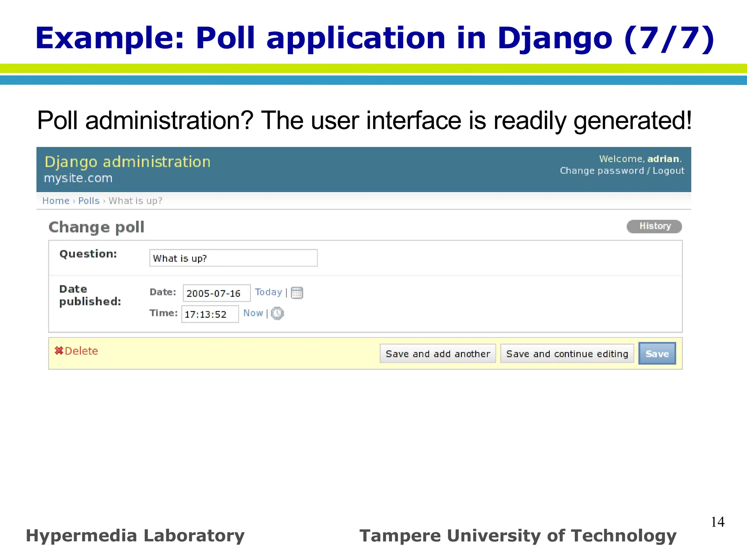Click the adrian username text
The height and width of the screenshot is (560, 747).
[x=663, y=159]
